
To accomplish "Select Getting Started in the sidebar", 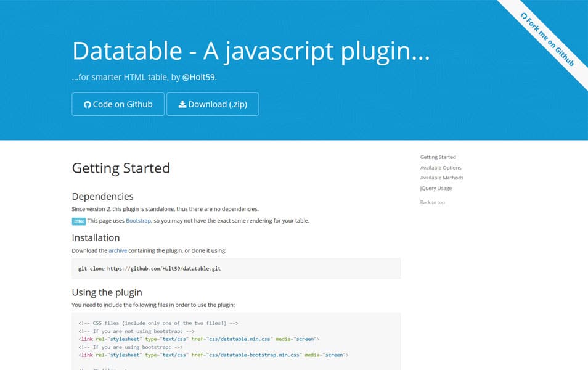I will [438, 157].
